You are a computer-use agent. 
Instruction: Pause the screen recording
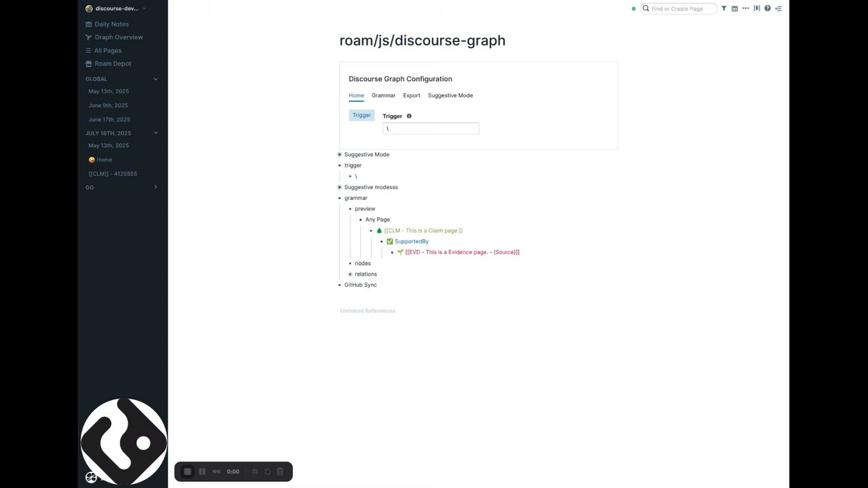tap(202, 472)
